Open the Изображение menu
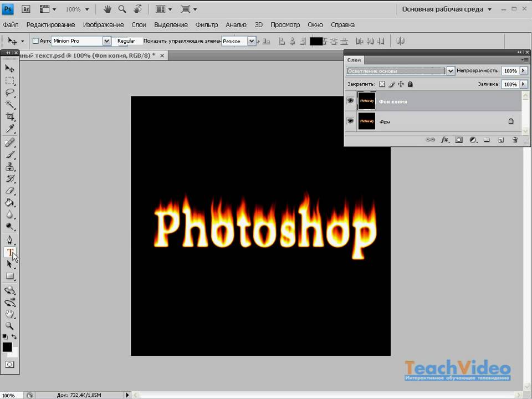532x399 pixels. (x=103, y=25)
